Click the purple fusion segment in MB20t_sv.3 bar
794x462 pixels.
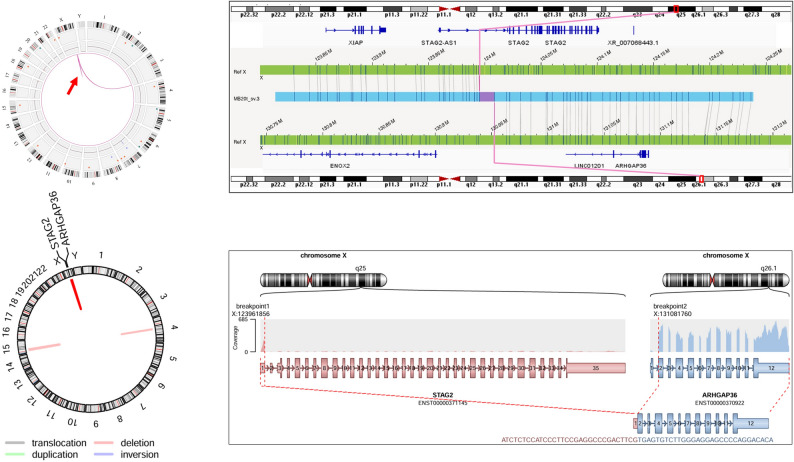tap(487, 97)
